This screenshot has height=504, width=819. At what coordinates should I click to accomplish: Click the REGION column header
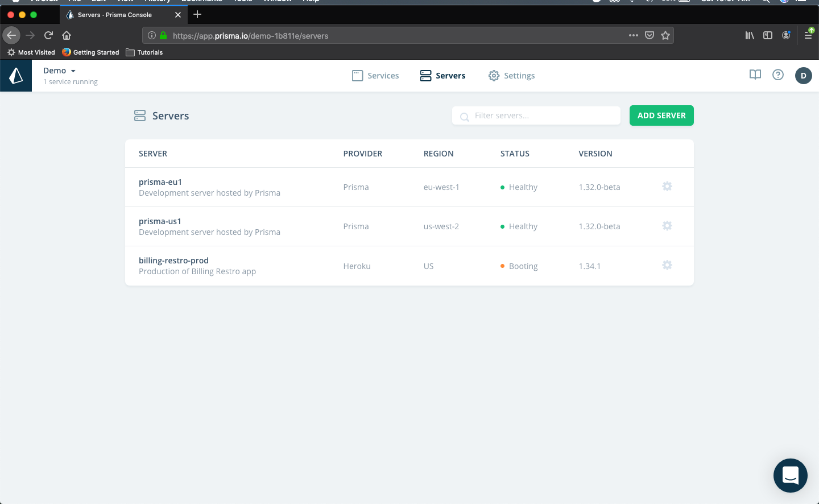coord(439,154)
